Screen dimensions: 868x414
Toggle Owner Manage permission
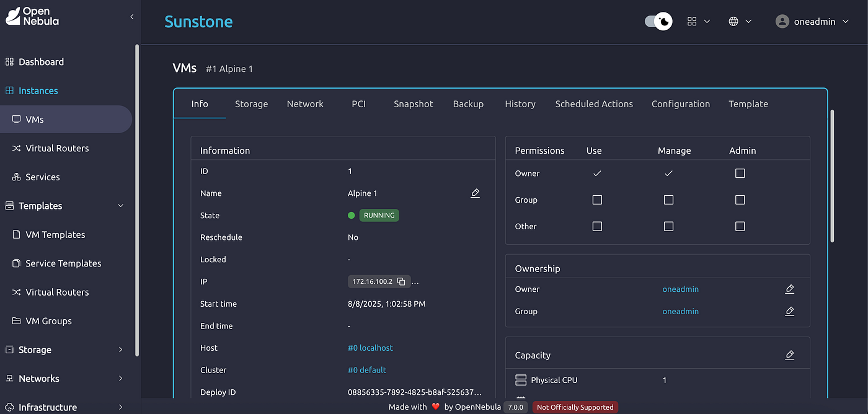coord(668,174)
